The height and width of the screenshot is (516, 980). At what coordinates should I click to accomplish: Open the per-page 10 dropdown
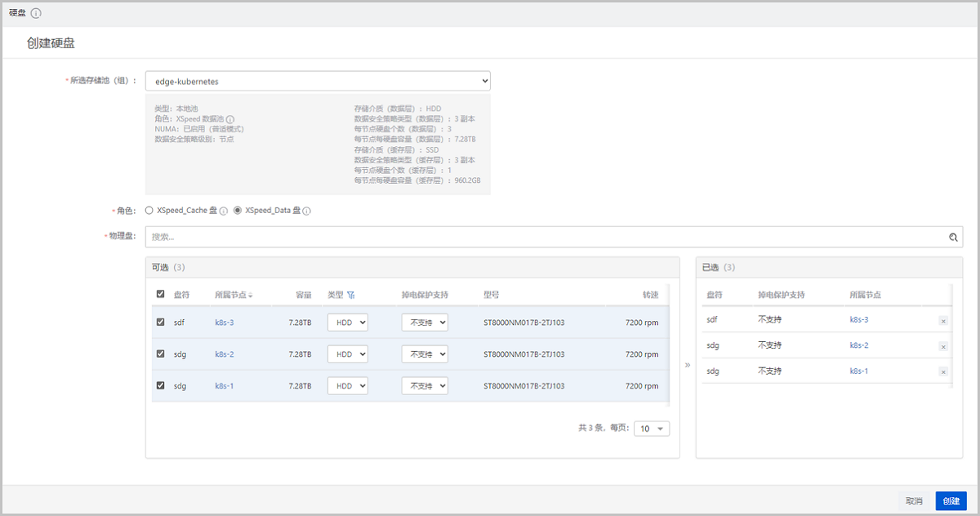tap(652, 429)
